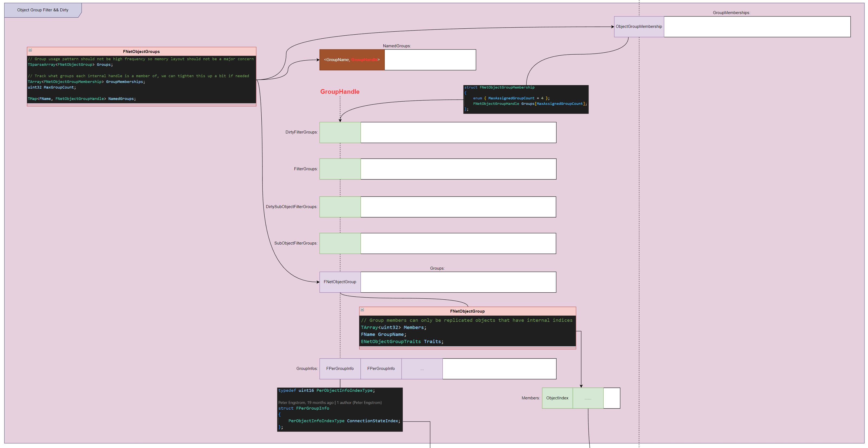Click the red GroupHandle heading text
The width and height of the screenshot is (868, 448).
point(340,92)
